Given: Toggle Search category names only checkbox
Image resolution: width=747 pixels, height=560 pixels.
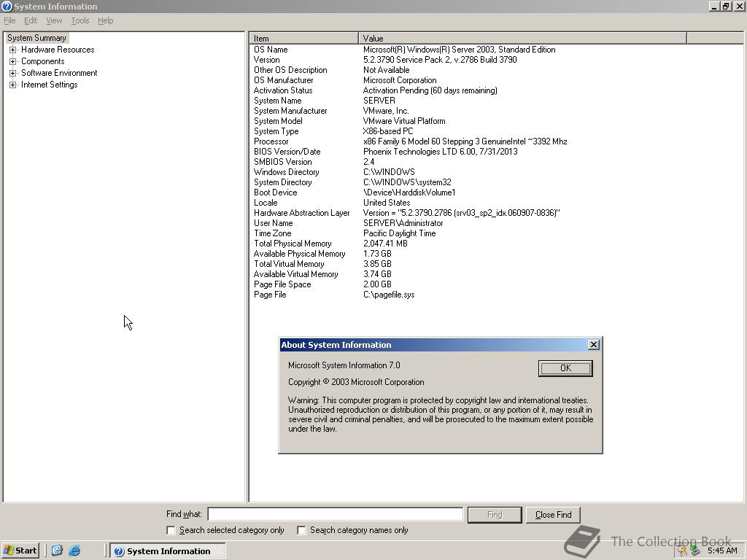Looking at the screenshot, I should click(x=301, y=530).
